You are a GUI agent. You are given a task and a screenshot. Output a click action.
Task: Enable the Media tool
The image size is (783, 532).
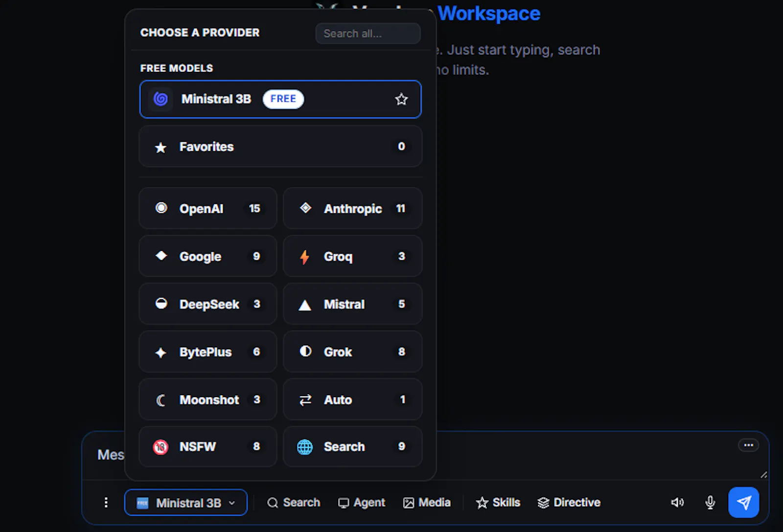tap(427, 502)
